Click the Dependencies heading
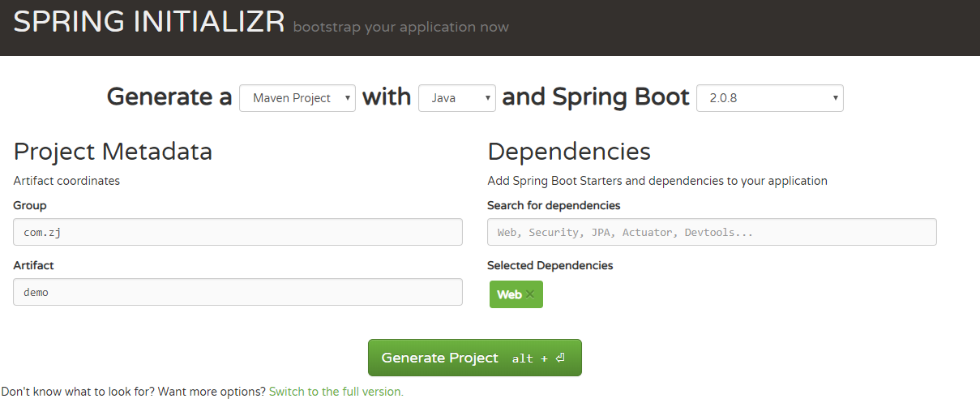 pos(569,152)
